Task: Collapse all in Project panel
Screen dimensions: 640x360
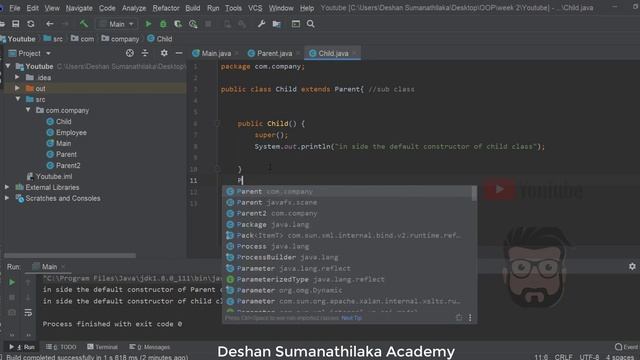Action: click(x=145, y=53)
